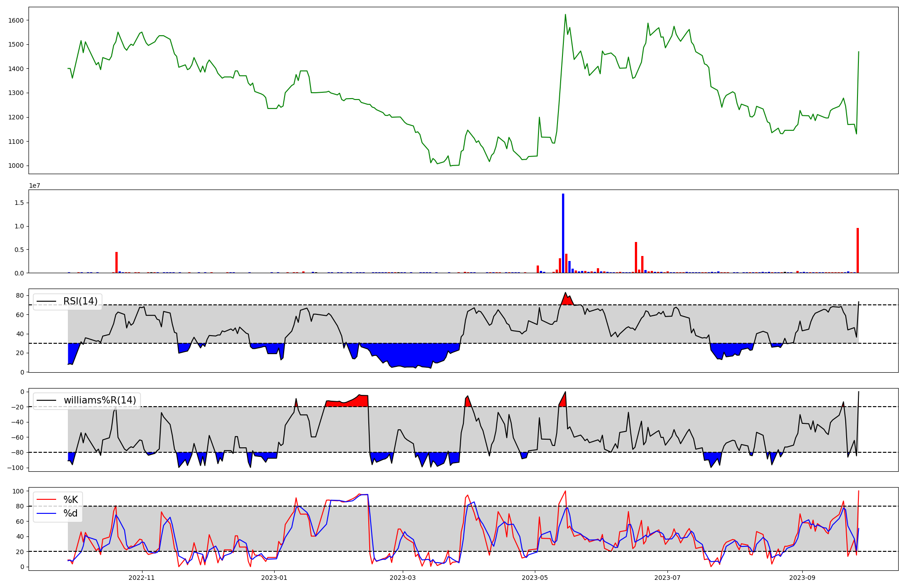The image size is (905, 588).
Task: Select the 2022-11 date axis label
Action: 142,578
